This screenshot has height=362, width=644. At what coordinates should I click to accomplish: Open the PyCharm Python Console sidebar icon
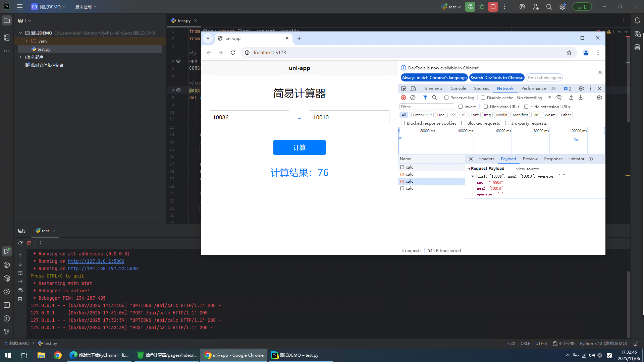pyautogui.click(x=7, y=265)
